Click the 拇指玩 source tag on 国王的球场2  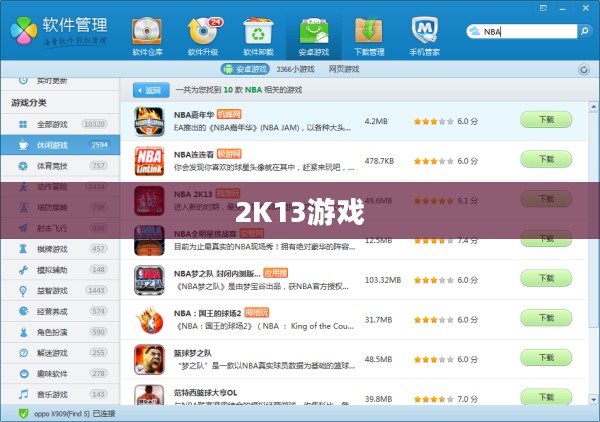tap(256, 313)
